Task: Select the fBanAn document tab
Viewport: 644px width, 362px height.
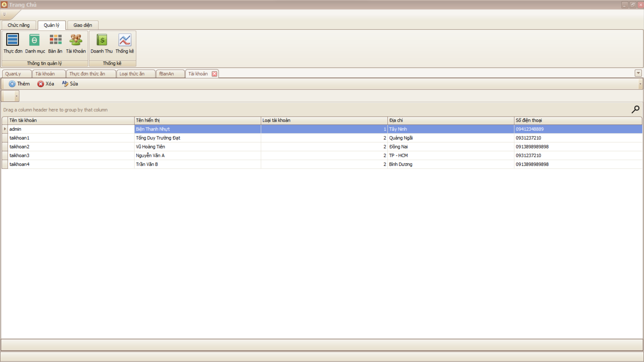Action: click(x=167, y=74)
